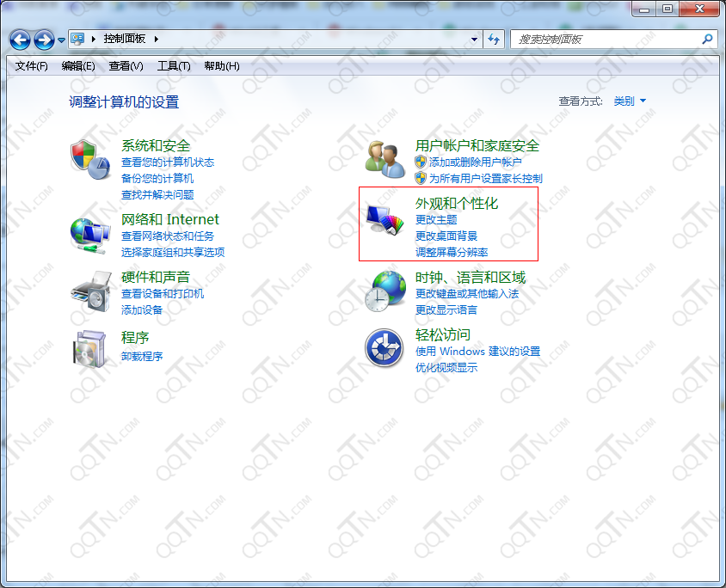Viewport: 726px width, 588px height.
Task: Open the 系统和安全 shield icon
Action: pos(90,159)
